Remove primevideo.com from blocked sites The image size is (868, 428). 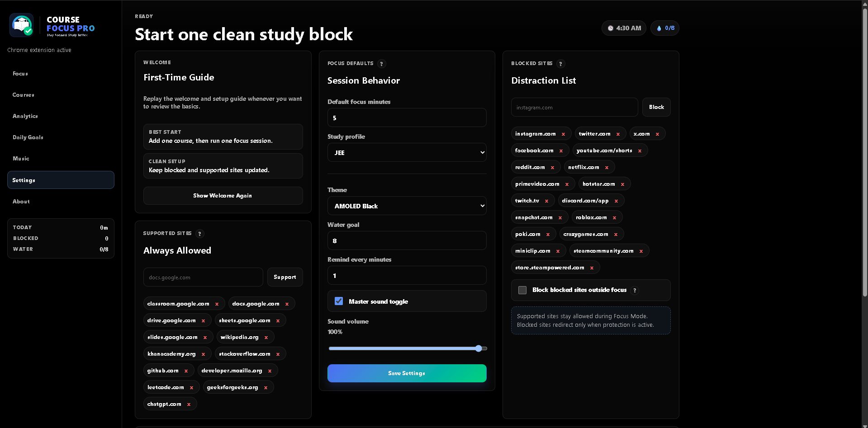[567, 184]
